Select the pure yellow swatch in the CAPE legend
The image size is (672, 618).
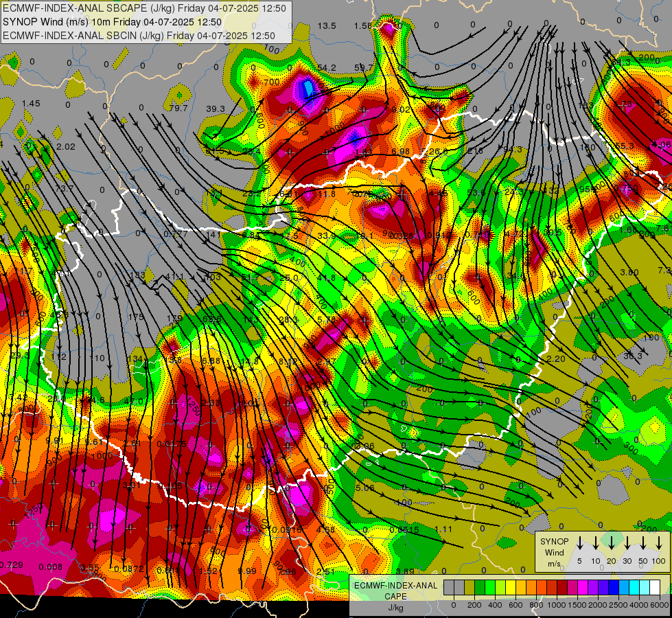(x=511, y=587)
